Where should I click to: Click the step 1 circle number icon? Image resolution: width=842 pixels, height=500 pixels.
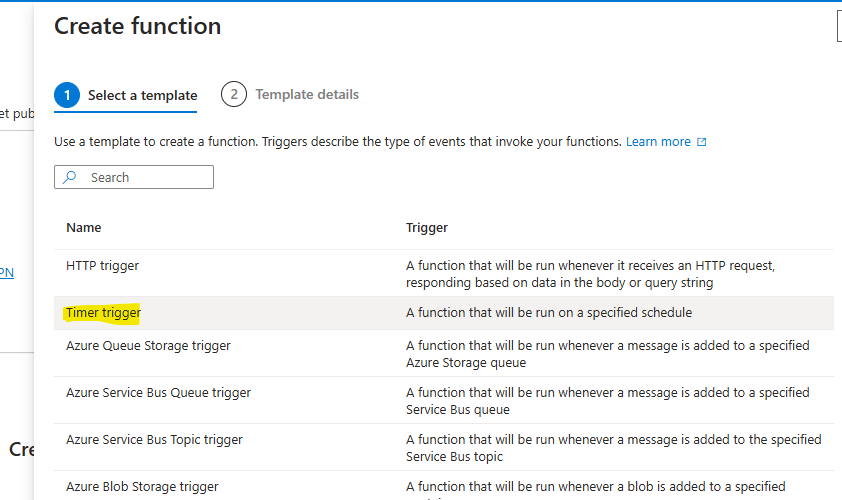click(x=67, y=95)
